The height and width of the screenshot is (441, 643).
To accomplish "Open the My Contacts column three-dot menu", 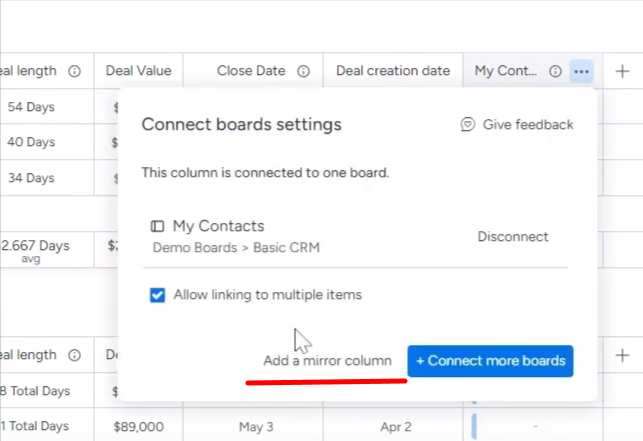I will (581, 71).
